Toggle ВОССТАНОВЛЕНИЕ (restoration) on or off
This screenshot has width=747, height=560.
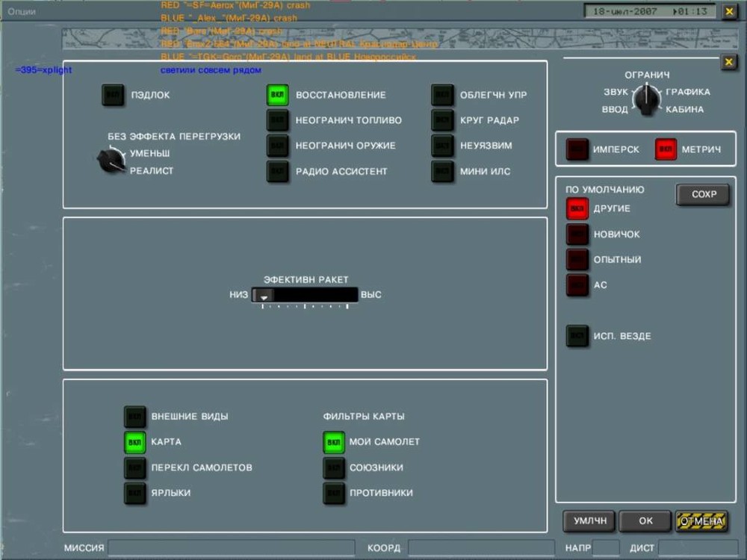pos(276,94)
